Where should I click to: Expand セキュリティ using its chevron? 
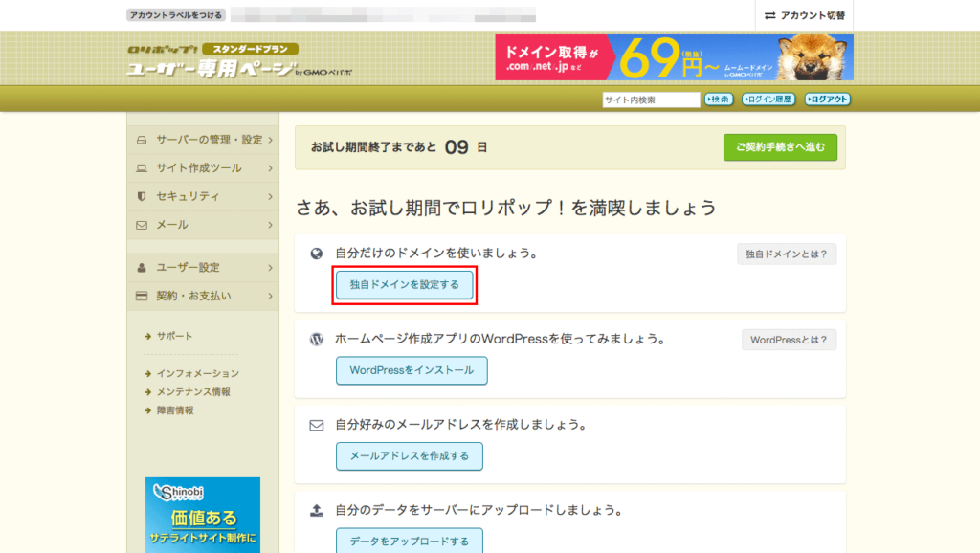click(x=270, y=196)
